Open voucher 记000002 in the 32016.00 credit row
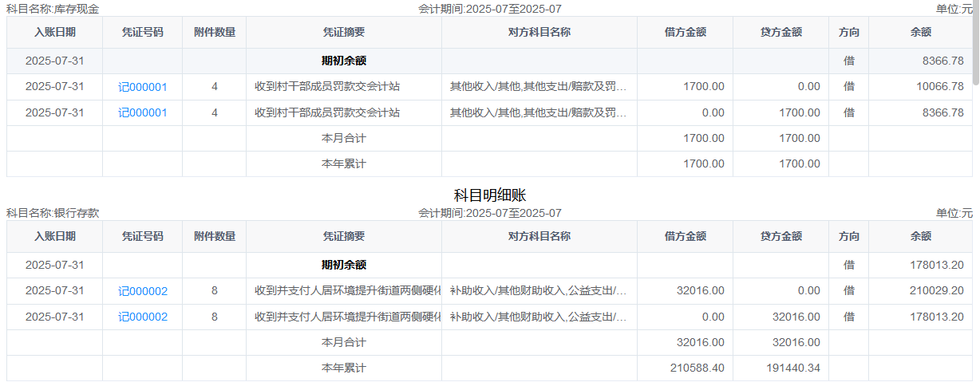 tap(142, 317)
